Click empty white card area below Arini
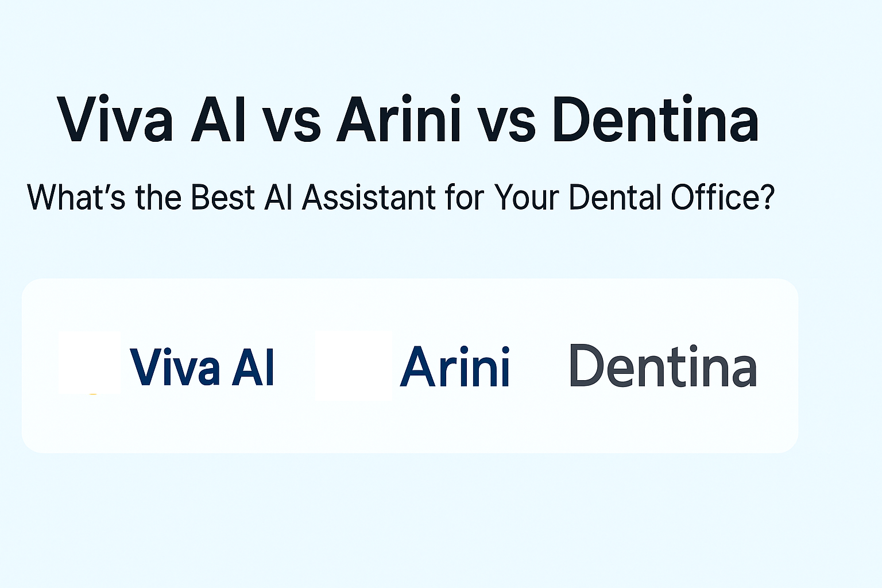The width and height of the screenshot is (882, 588). [455, 425]
